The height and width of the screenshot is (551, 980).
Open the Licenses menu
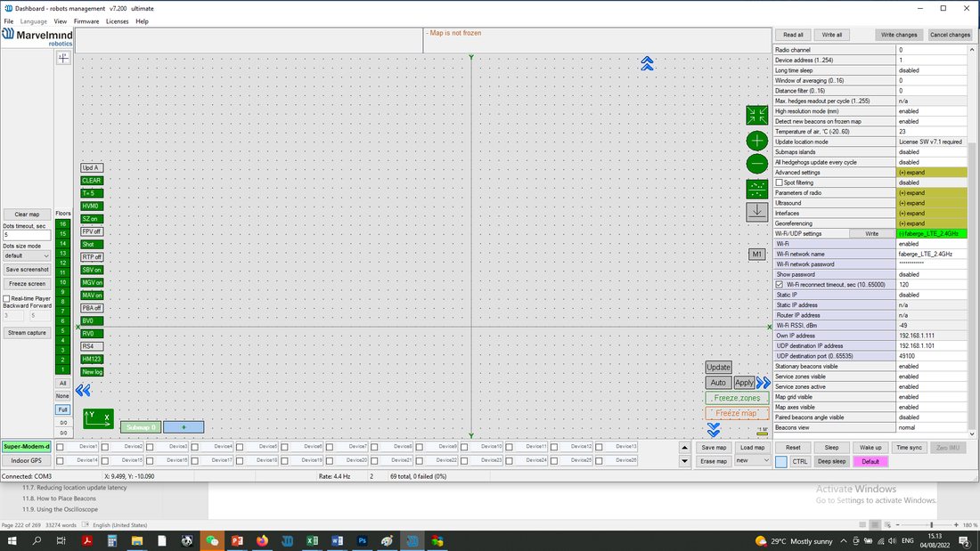click(117, 21)
